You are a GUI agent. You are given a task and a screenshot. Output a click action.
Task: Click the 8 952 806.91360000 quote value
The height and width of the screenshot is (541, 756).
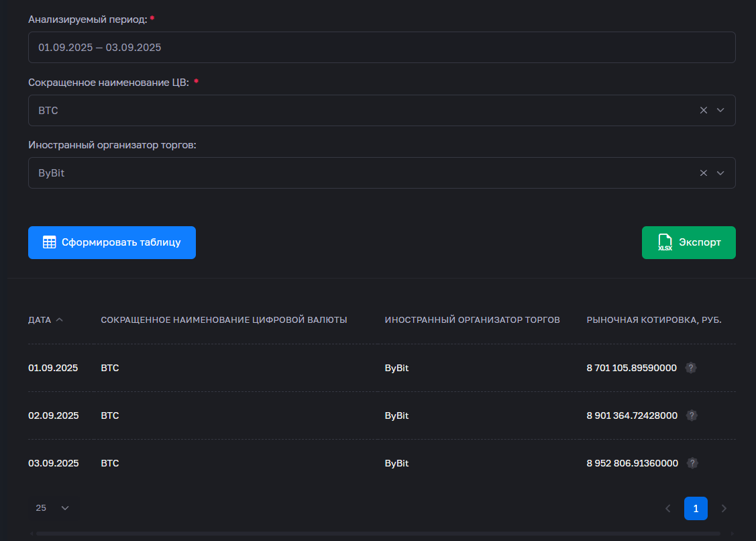click(x=632, y=463)
